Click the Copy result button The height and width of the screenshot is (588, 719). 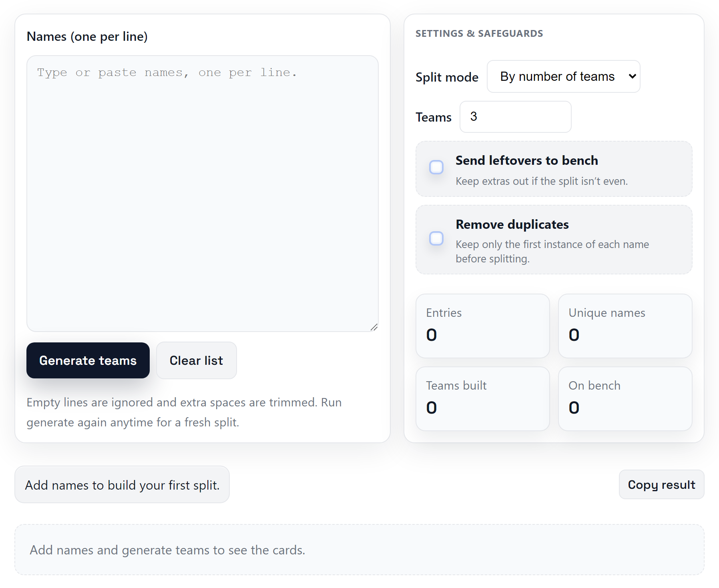(x=661, y=484)
